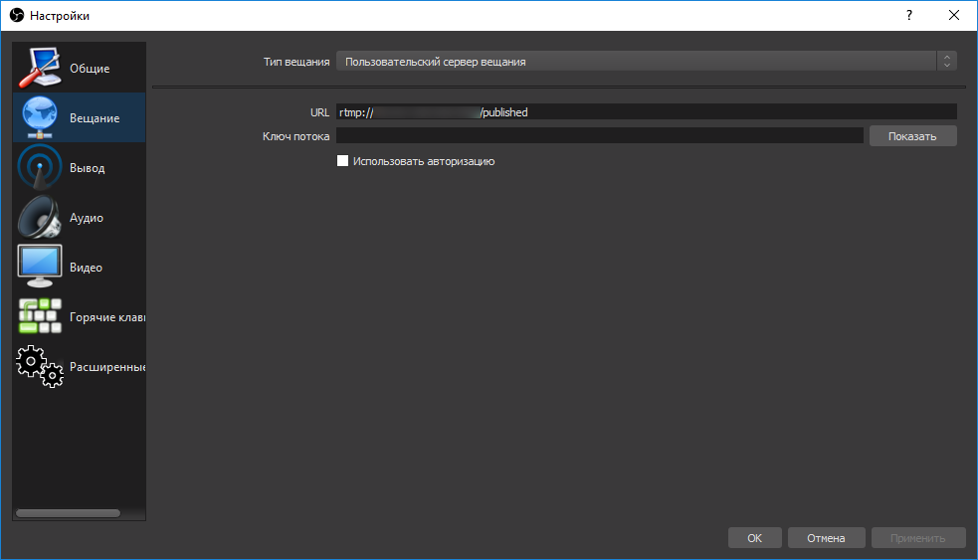This screenshot has width=978, height=560.
Task: Switch to the 'Вывод' settings tab
Action: (x=87, y=168)
